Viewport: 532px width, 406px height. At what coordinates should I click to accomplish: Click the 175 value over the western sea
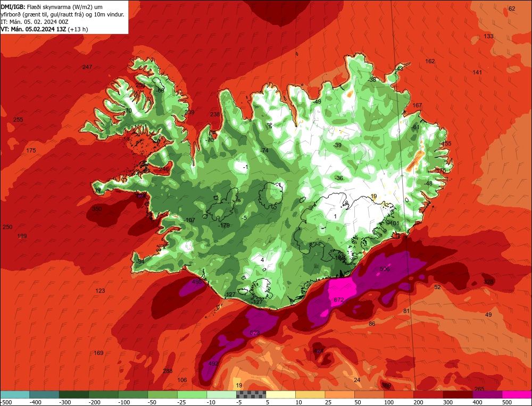31,150
